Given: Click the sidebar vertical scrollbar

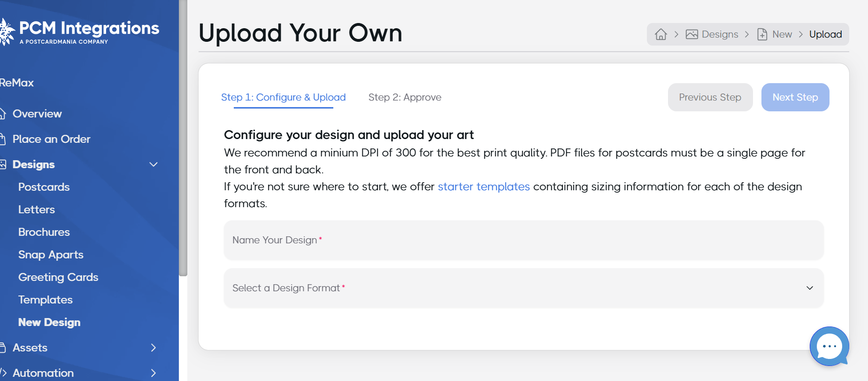Looking at the screenshot, I should click(183, 138).
